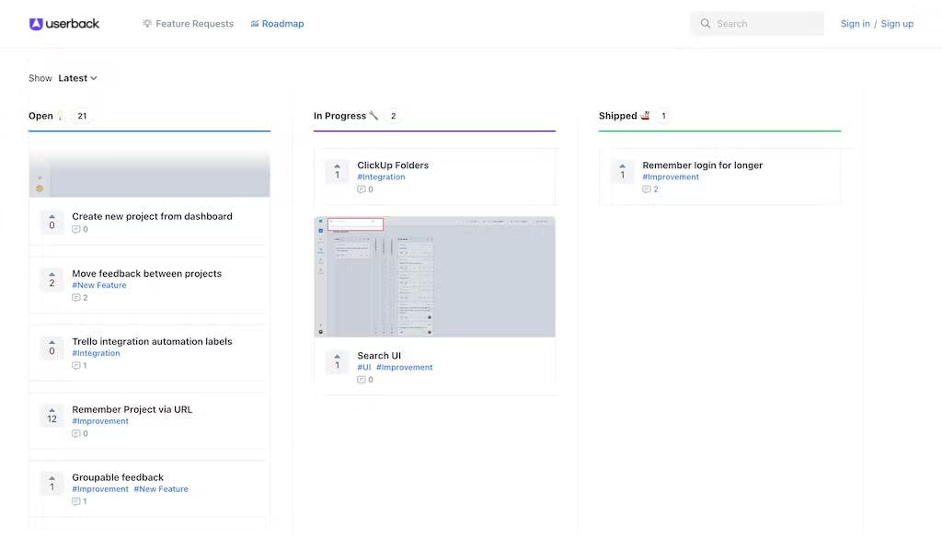
Task: Click the Sign up link
Action: pyautogui.click(x=897, y=24)
